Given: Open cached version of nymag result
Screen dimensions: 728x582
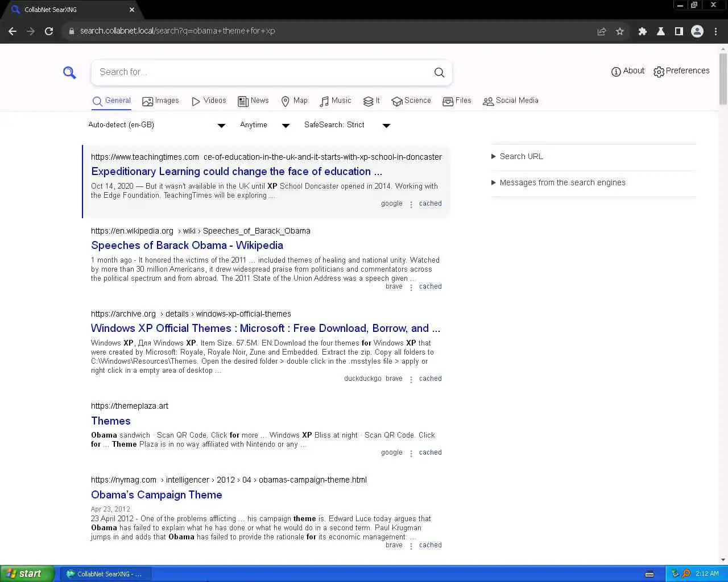Looking at the screenshot, I should 431,545.
